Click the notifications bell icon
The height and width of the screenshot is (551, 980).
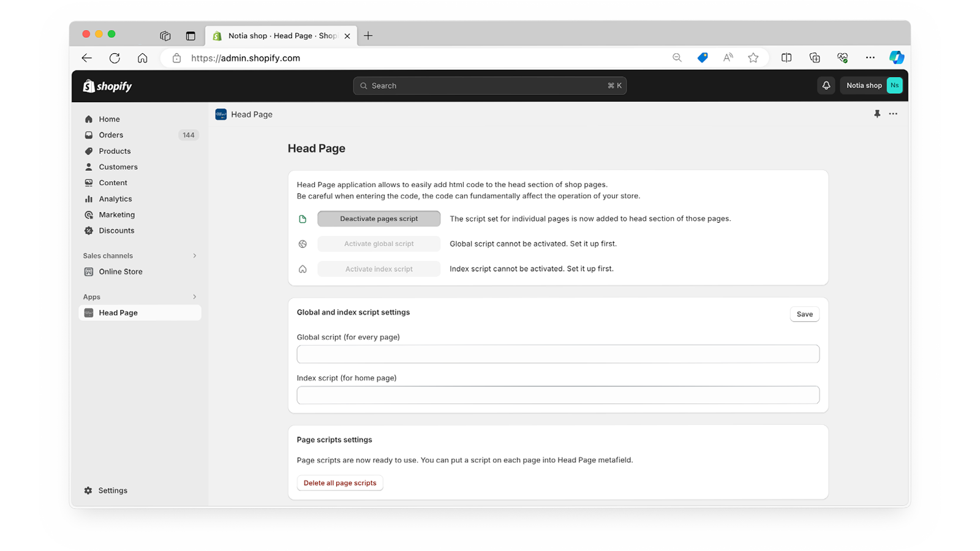[x=826, y=86]
